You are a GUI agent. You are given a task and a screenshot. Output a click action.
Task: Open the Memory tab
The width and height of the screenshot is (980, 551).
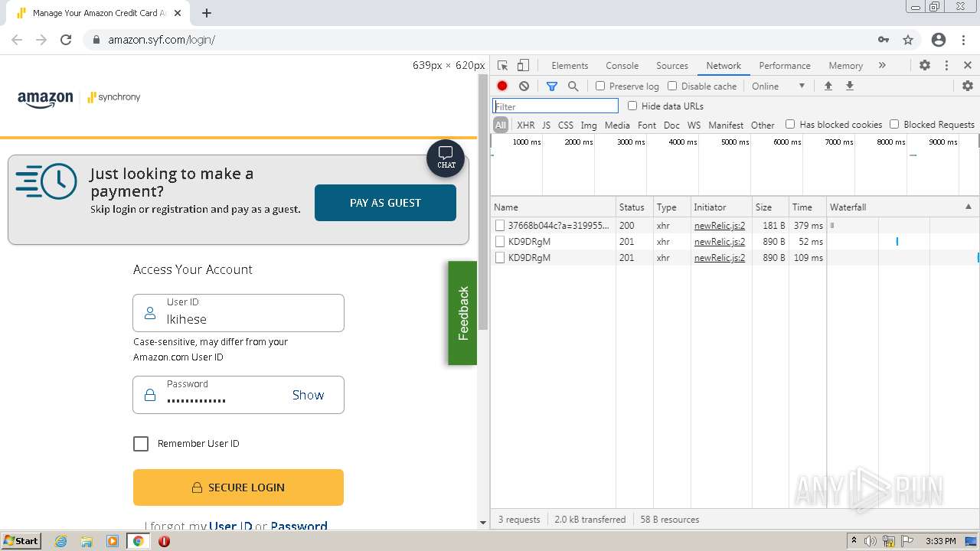[x=845, y=65]
